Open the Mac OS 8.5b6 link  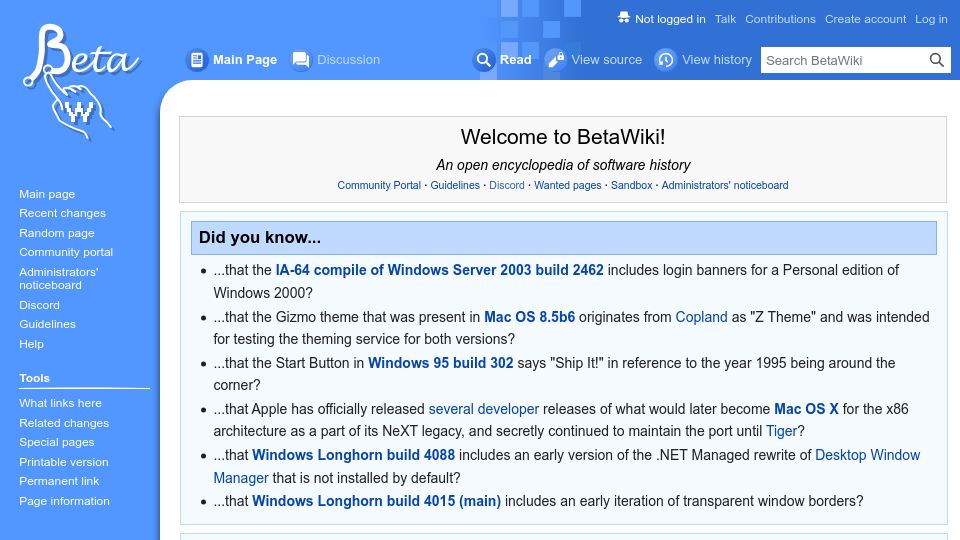tap(530, 317)
